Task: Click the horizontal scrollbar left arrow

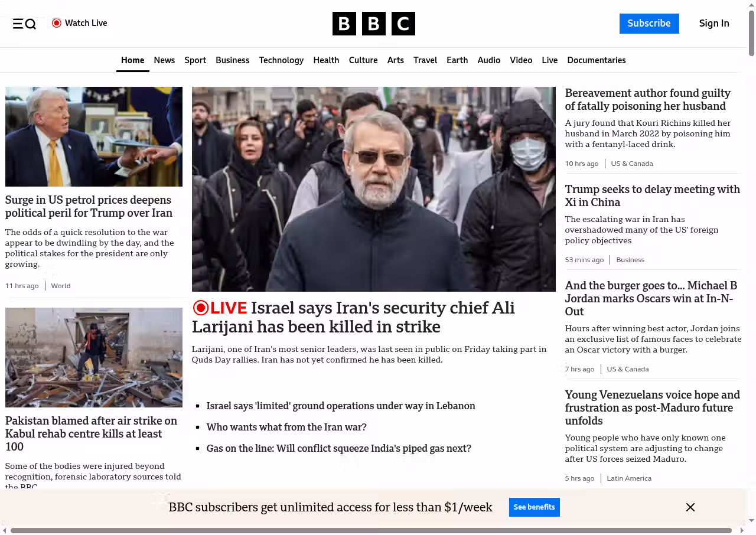Action: [5, 530]
